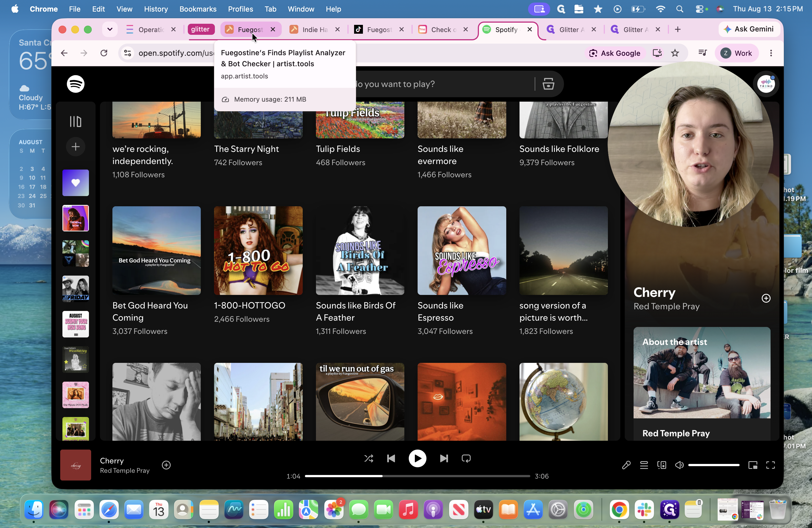Toggle the lyrics microphone view
Screen dimensions: 812x528
click(626, 465)
